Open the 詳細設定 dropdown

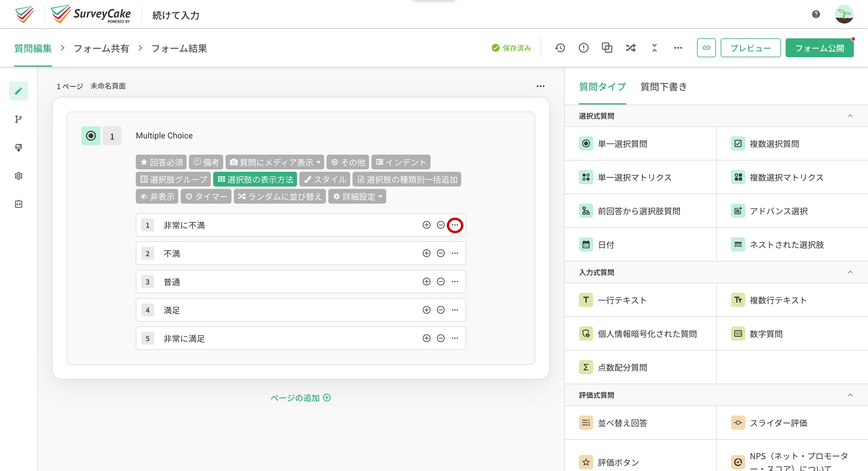pyautogui.click(x=357, y=197)
